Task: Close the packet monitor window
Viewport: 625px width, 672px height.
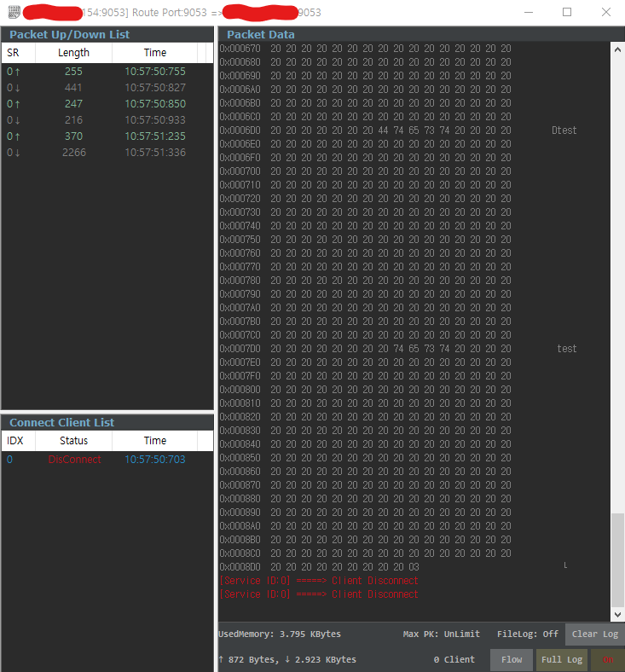Action: (605, 12)
